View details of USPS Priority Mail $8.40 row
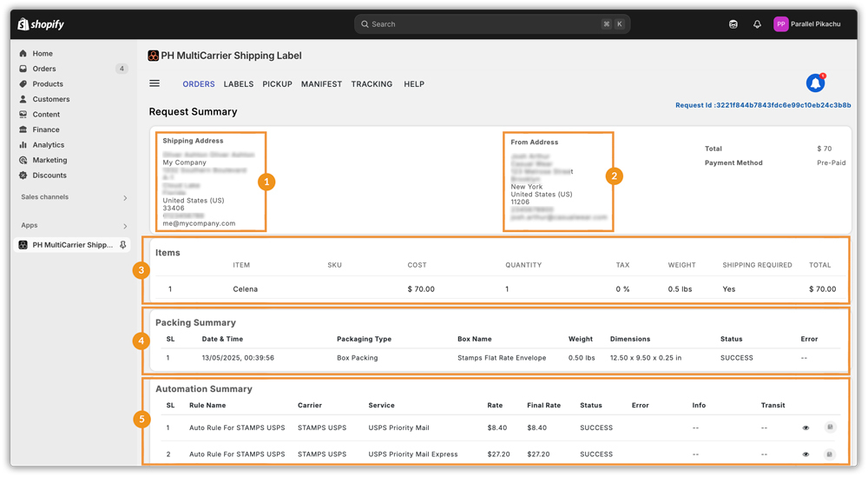 point(806,427)
